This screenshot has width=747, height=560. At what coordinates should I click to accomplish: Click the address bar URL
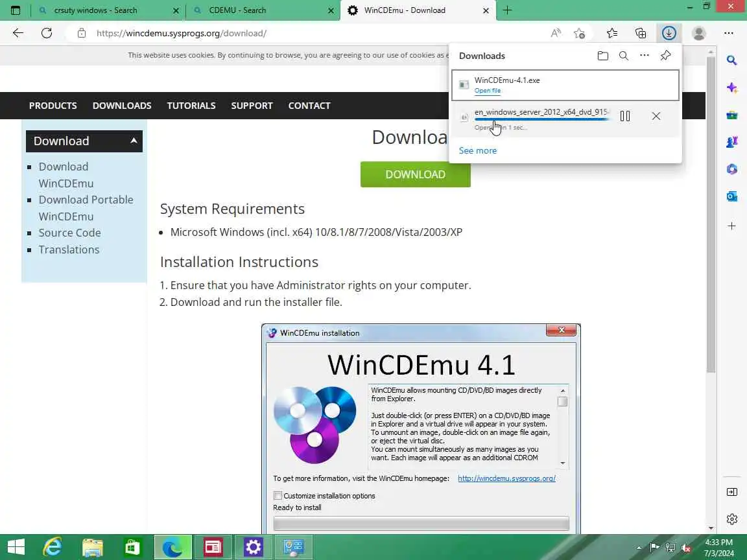pos(182,33)
